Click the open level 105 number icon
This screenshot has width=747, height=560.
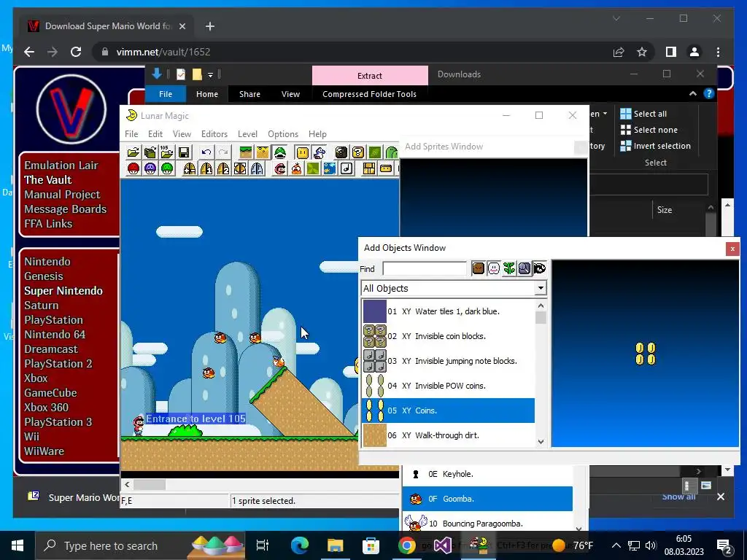coord(167,152)
